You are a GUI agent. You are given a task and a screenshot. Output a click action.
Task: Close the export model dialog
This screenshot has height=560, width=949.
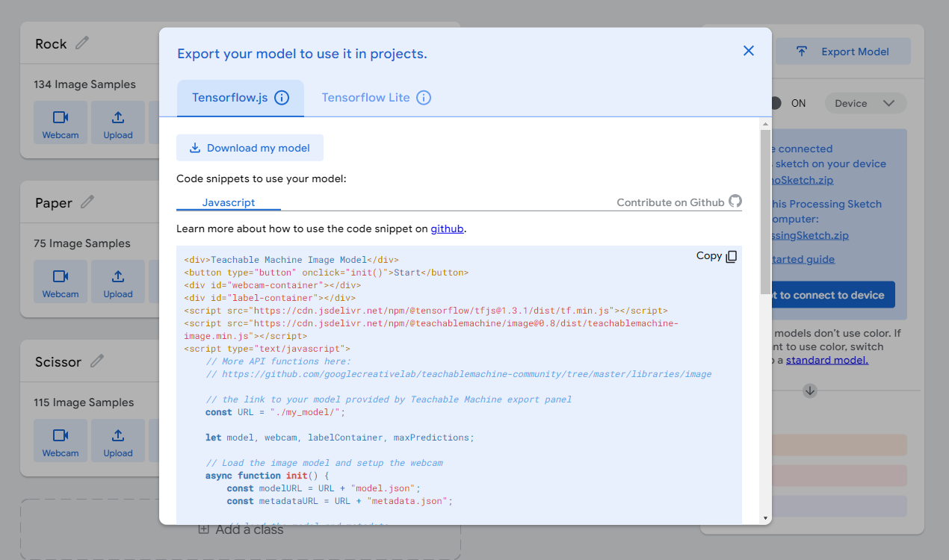coord(748,51)
